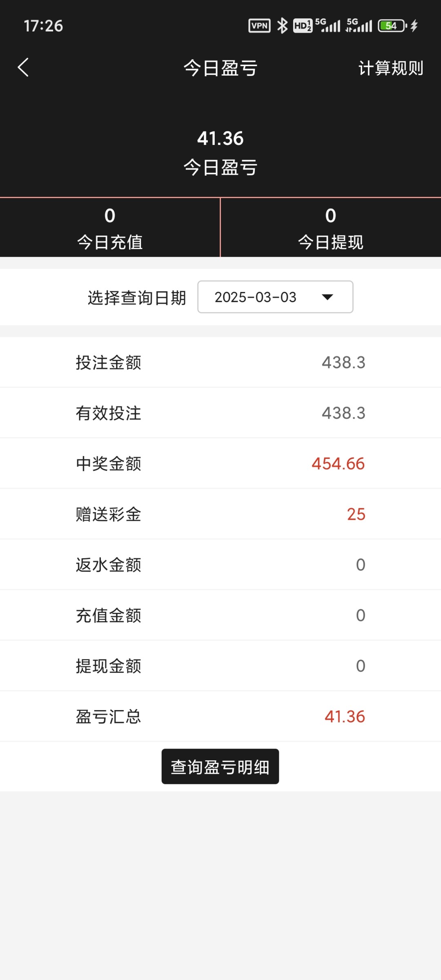Screen dimensions: 441x980
Task: Tap the back arrow icon
Action: (x=23, y=67)
